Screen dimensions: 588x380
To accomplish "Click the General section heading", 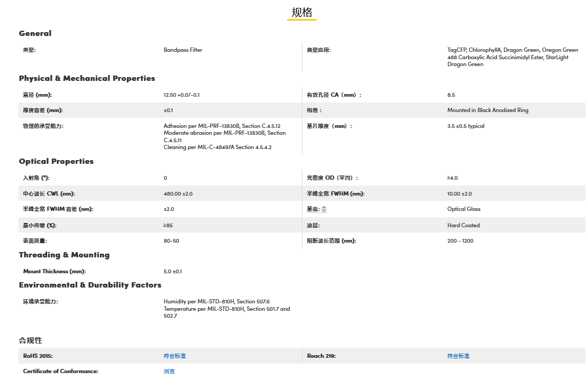I will pos(35,33).
